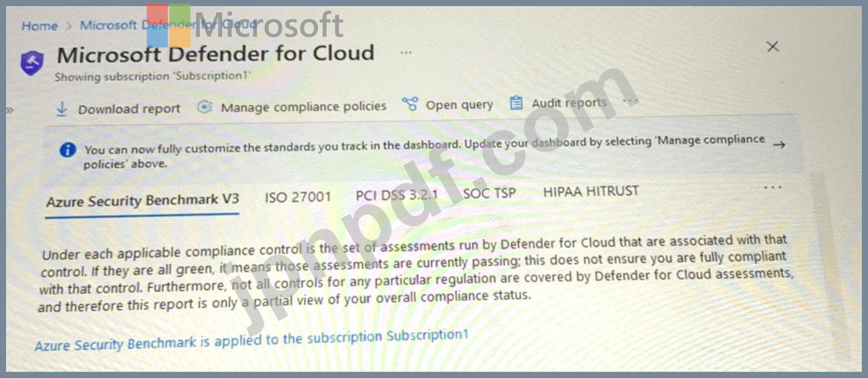Viewport: 868px width, 378px height.
Task: Click the blue info icon in banner
Action: tap(68, 150)
